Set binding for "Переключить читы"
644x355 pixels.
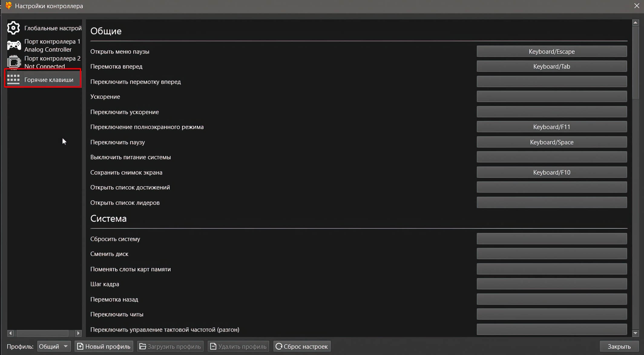coord(552,314)
